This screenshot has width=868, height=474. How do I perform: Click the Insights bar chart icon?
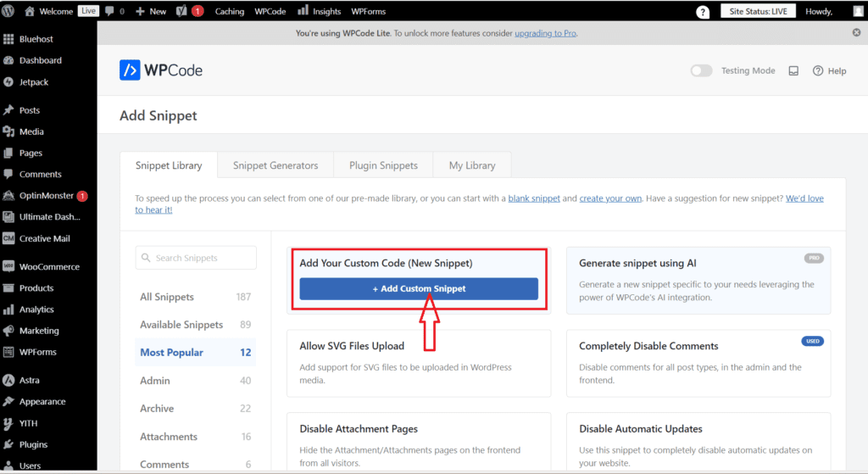tap(303, 10)
